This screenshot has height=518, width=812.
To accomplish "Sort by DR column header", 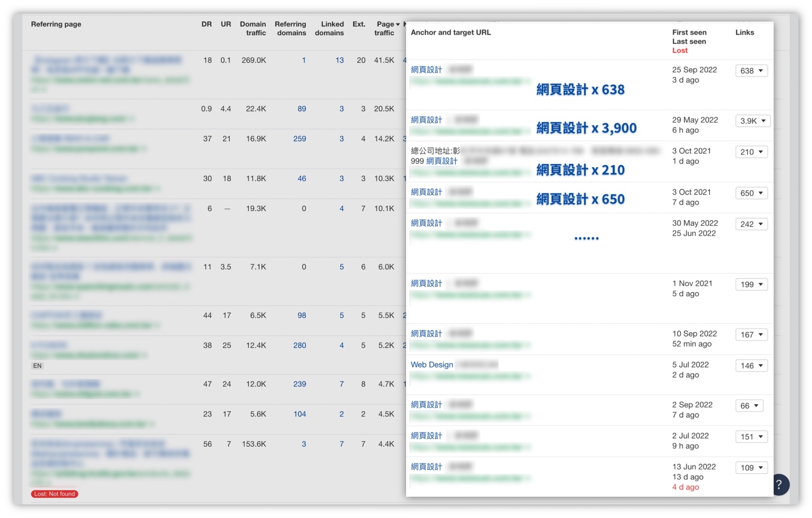I will coord(206,24).
